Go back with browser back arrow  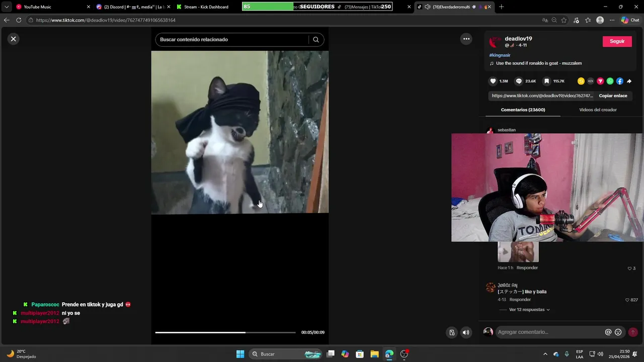click(6, 20)
